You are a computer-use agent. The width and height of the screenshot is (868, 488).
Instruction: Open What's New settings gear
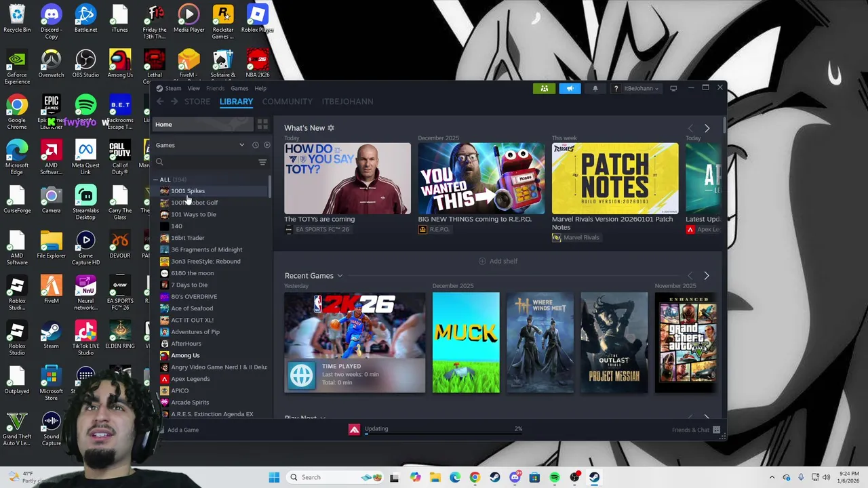click(331, 127)
